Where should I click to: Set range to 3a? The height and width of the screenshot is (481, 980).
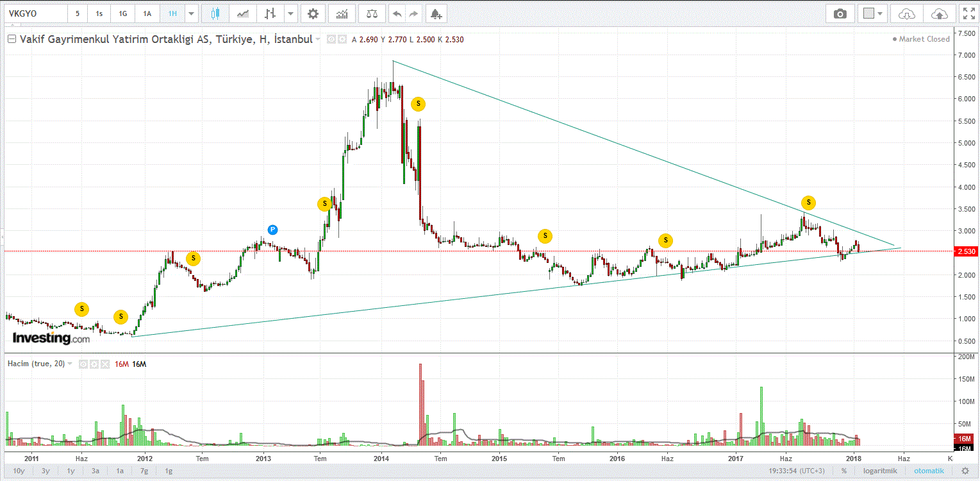(x=96, y=471)
